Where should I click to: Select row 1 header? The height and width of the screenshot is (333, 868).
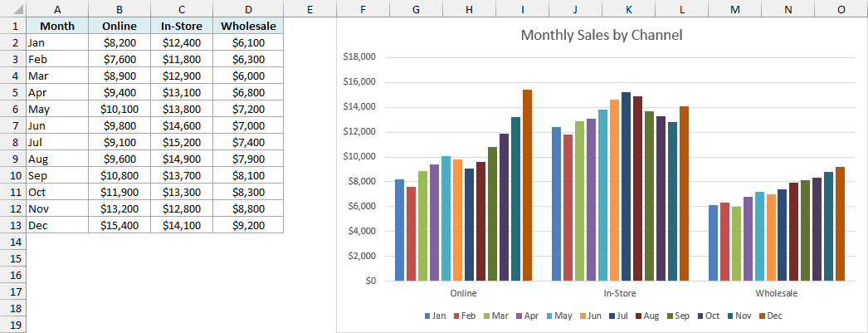point(12,26)
